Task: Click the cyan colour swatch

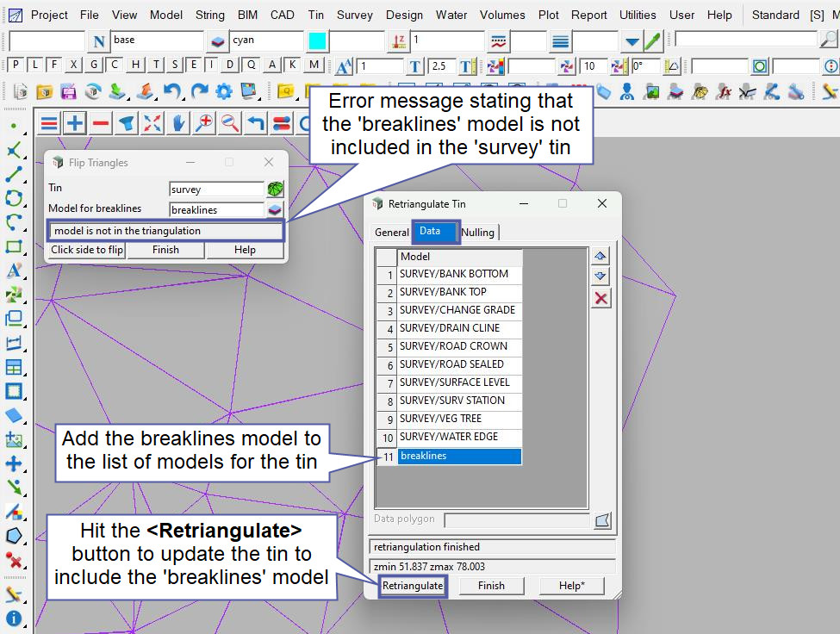Action: tap(317, 40)
